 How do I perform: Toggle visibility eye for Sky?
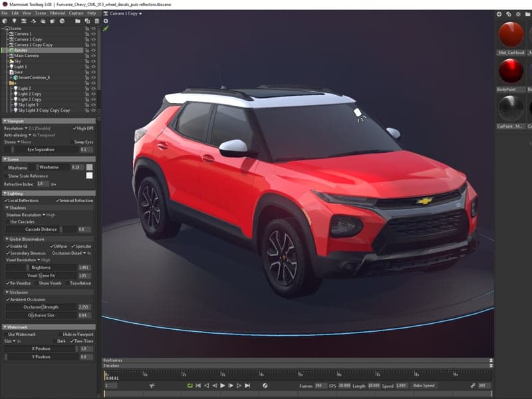pos(93,61)
